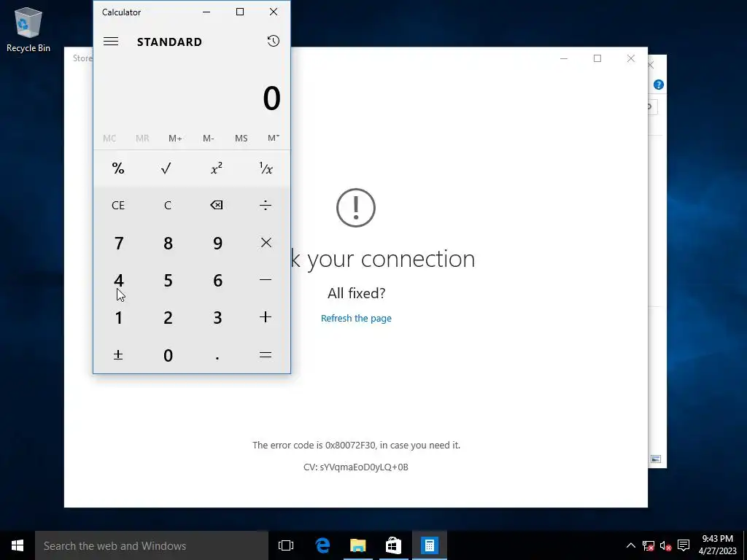
Task: Click the C clear key
Action: point(167,205)
